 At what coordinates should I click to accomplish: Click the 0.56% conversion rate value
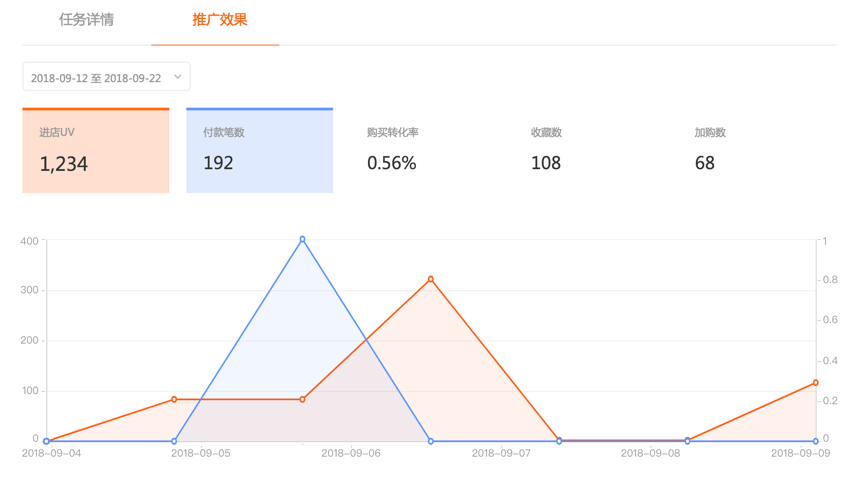coord(392,163)
